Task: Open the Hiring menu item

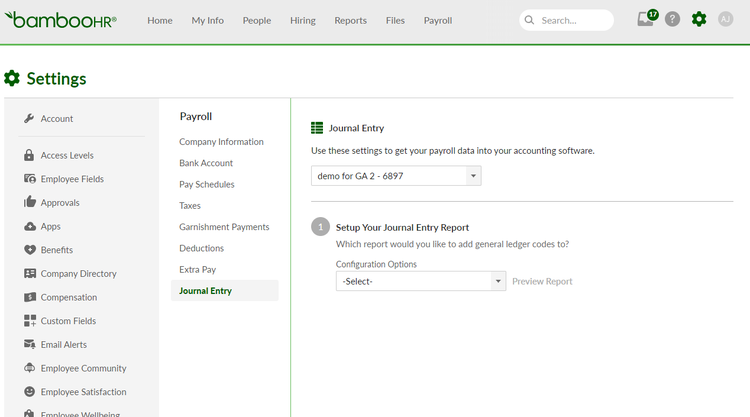Action: tap(303, 21)
